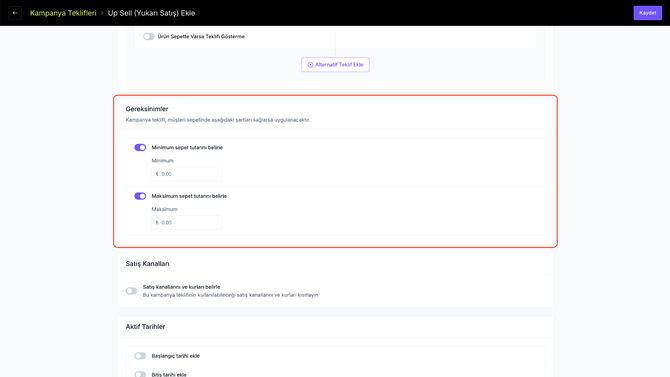
Task: Enable Satış kanallarını ve kurları belirle toggle
Action: (x=131, y=291)
